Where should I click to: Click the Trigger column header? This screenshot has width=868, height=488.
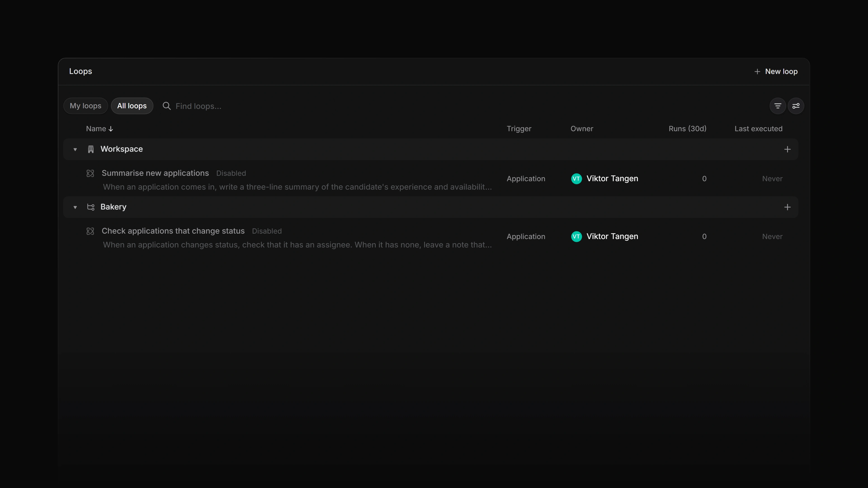point(519,129)
